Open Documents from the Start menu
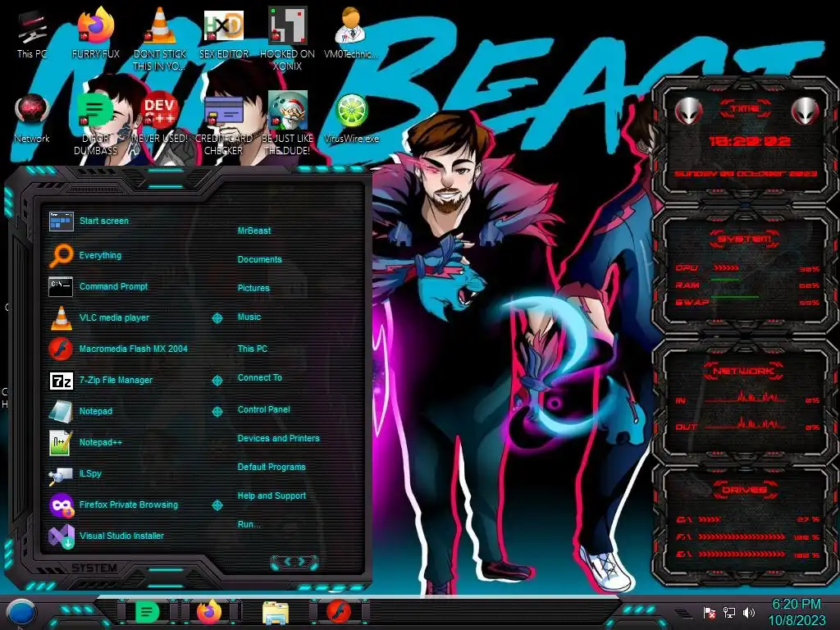Screen dimensions: 840x630 [x=260, y=259]
